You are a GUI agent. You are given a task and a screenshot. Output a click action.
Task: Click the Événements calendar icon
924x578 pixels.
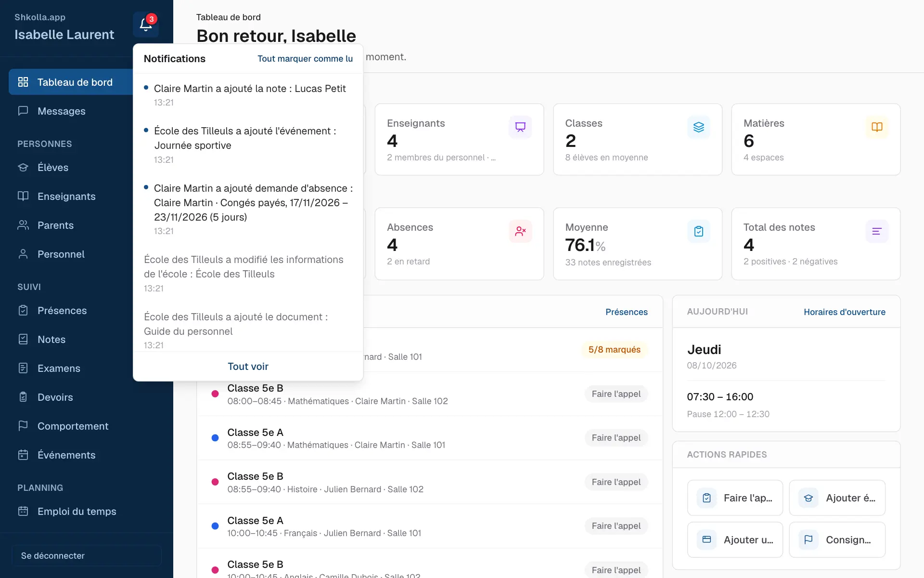(23, 455)
